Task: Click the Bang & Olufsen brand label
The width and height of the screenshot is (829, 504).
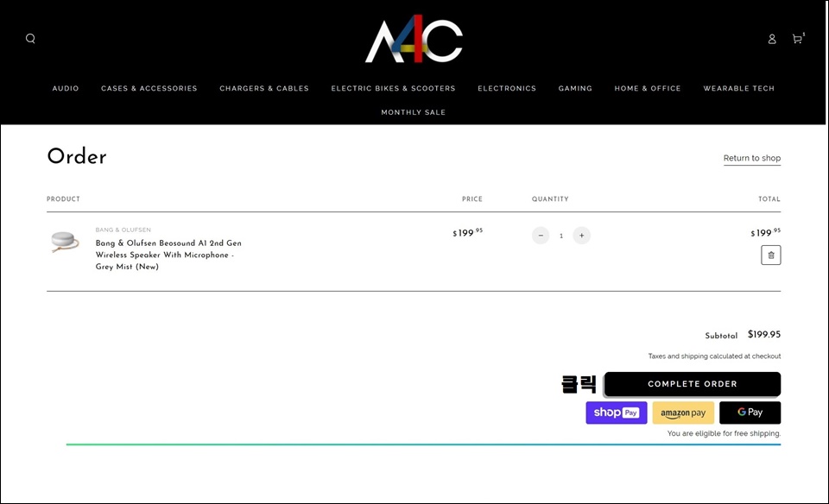Action: click(123, 230)
